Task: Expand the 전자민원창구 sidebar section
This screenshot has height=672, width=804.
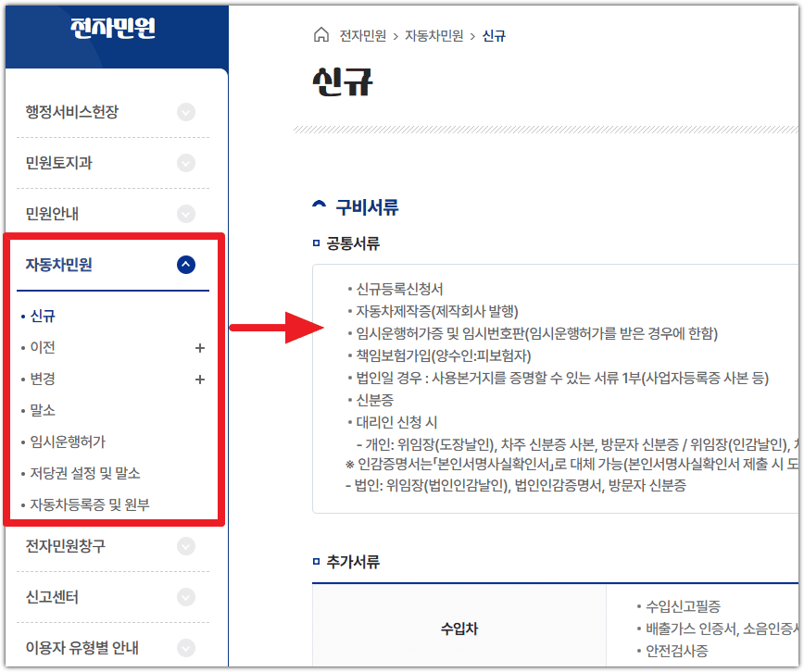Action: point(186,546)
